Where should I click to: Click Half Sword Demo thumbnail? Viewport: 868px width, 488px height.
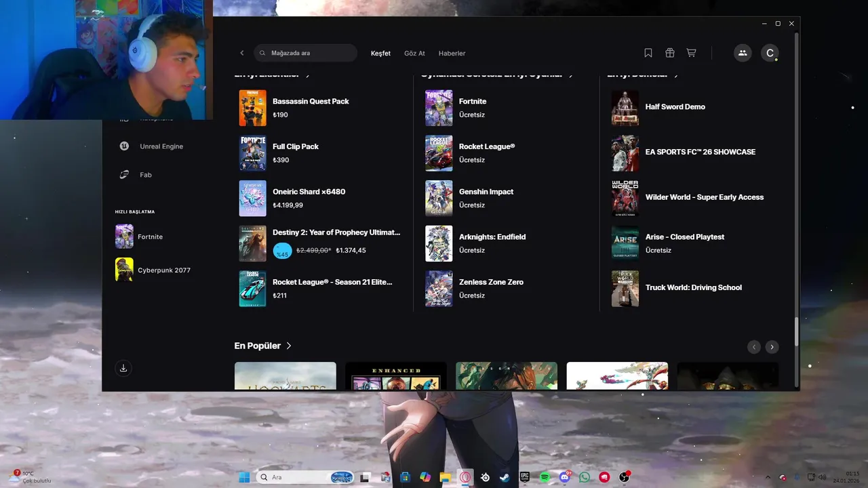coord(625,108)
